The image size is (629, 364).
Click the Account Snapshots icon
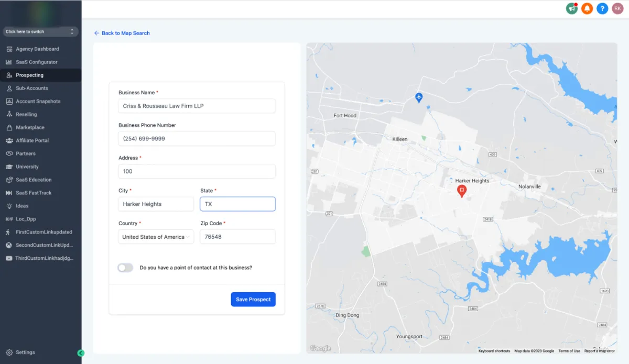pos(9,101)
